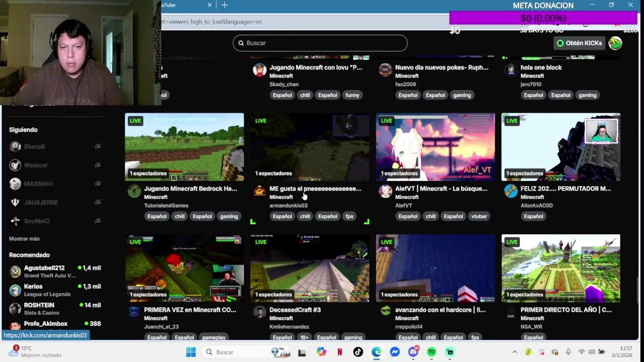Select the gameplay tag on Juanchi_el_23 stream

click(x=214, y=337)
